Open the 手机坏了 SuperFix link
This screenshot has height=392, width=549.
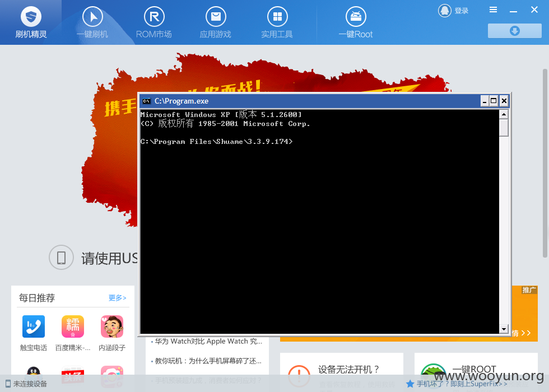pos(462,384)
